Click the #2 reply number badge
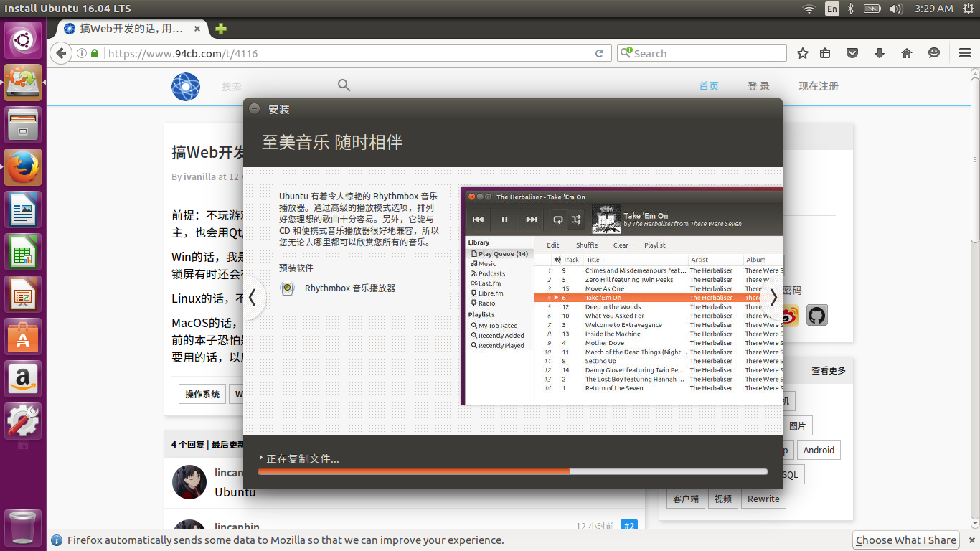 pyautogui.click(x=628, y=526)
